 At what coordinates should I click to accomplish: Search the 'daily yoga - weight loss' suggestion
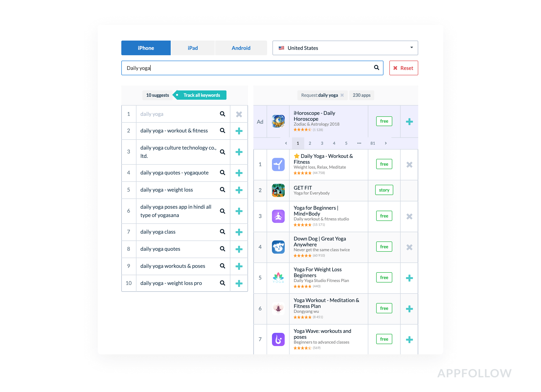click(x=222, y=190)
